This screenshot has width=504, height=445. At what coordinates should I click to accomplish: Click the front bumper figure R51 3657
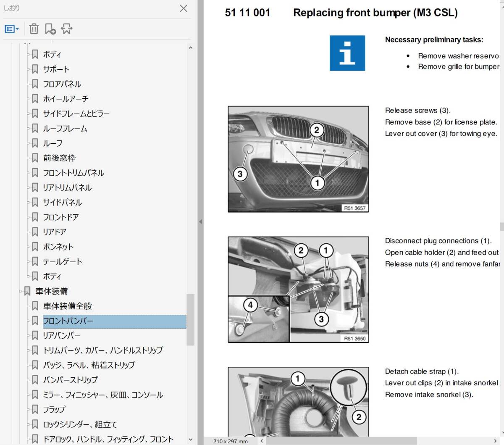click(298, 159)
